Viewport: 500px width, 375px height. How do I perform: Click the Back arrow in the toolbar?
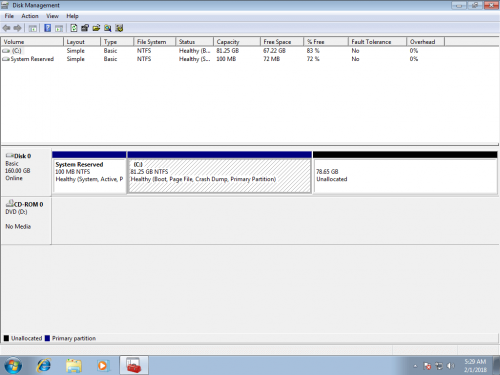click(x=6, y=28)
